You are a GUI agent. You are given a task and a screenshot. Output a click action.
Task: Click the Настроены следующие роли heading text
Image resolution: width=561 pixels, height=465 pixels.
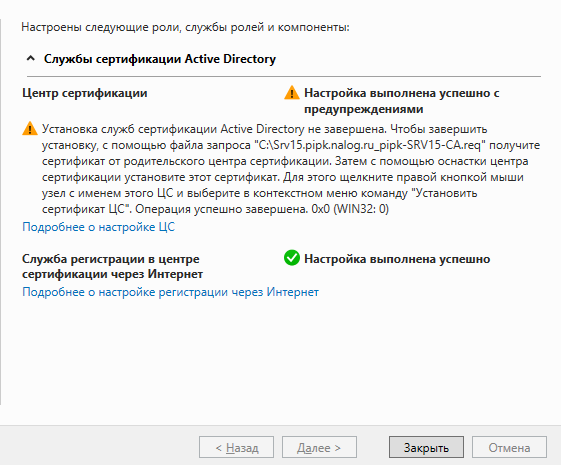coord(185,27)
